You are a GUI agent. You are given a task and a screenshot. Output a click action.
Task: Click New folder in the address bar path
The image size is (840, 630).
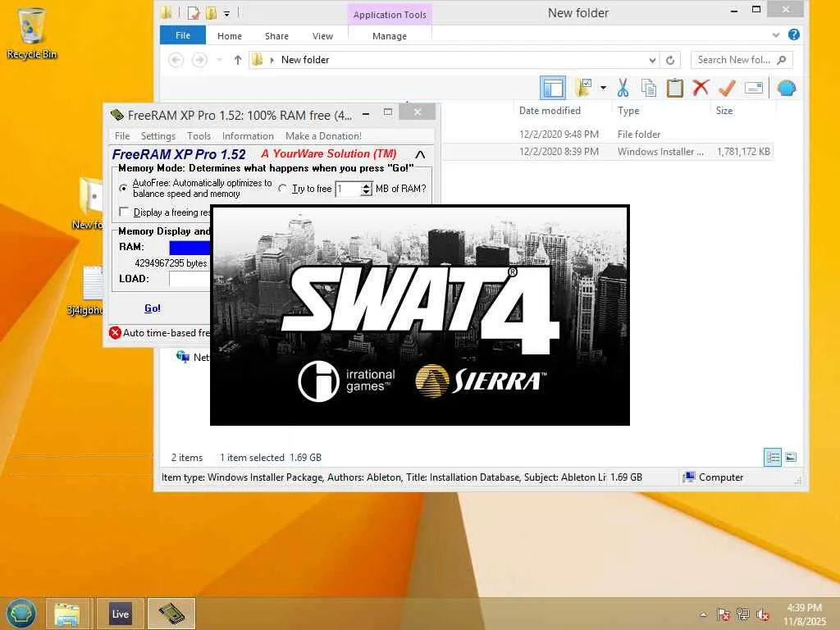305,60
